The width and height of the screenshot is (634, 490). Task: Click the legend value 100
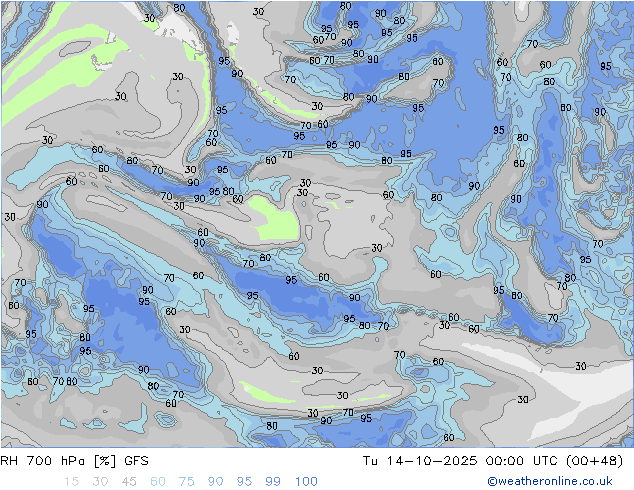point(306,482)
